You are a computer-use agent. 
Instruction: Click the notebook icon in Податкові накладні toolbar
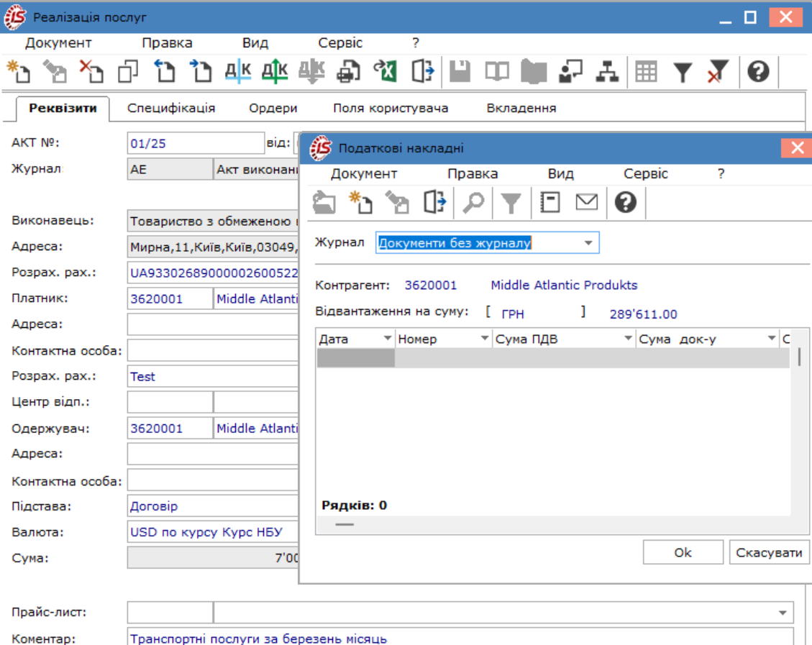550,202
